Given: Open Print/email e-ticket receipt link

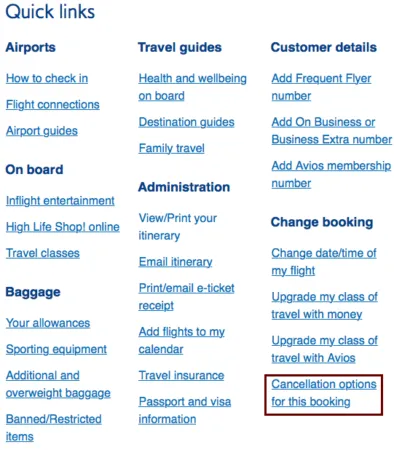Looking at the screenshot, I should (187, 297).
